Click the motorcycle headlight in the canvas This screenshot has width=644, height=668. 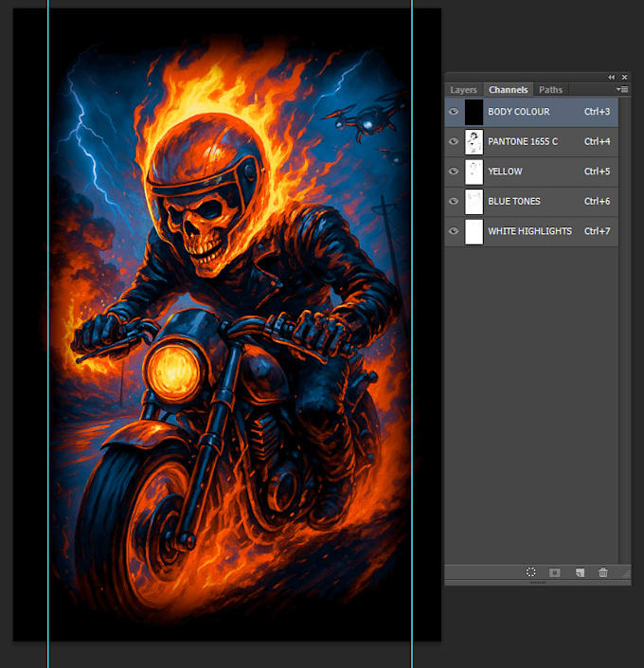pos(173,370)
